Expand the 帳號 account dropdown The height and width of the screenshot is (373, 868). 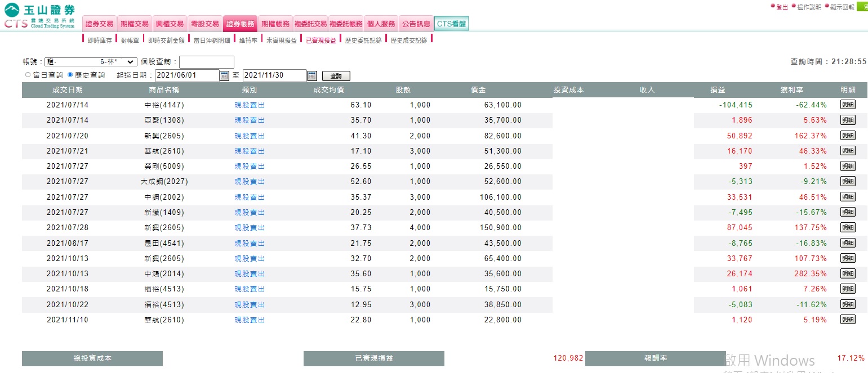[x=91, y=62]
